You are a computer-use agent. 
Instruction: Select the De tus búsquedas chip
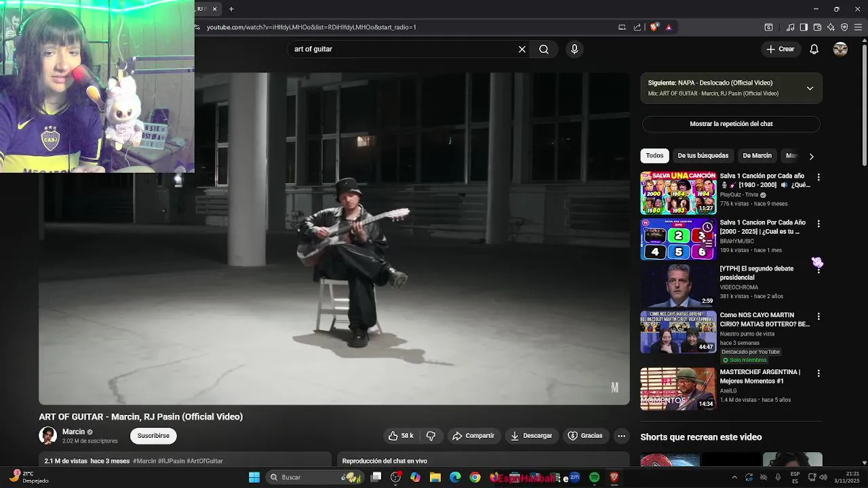coord(703,156)
